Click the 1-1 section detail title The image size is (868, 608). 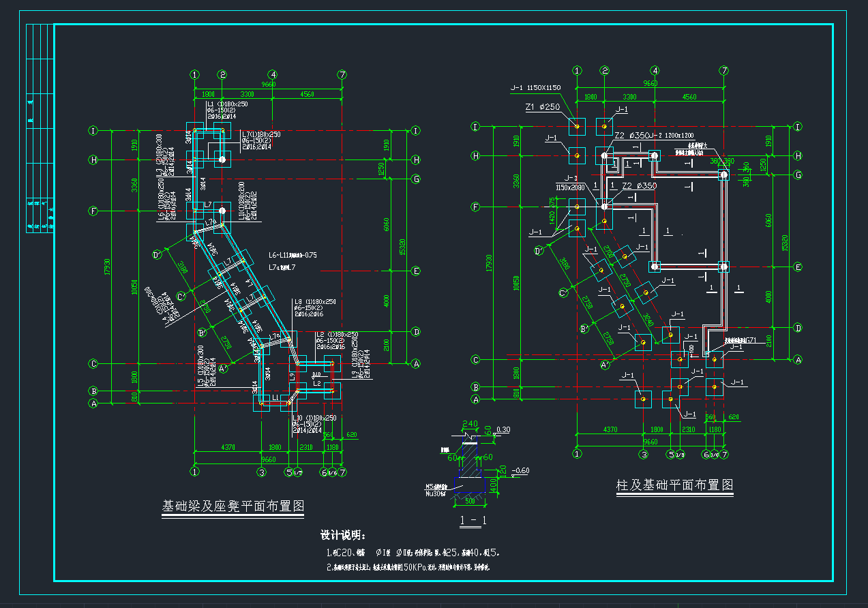(x=473, y=521)
